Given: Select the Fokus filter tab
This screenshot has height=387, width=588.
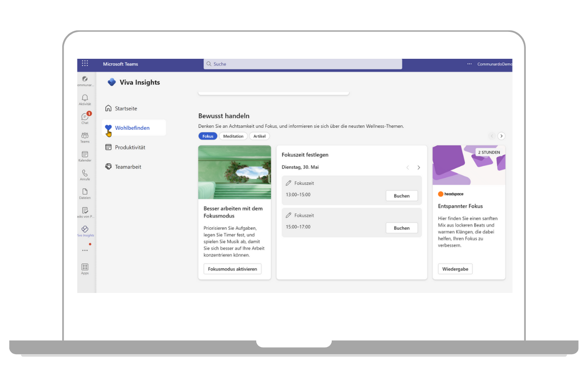Looking at the screenshot, I should pos(208,136).
